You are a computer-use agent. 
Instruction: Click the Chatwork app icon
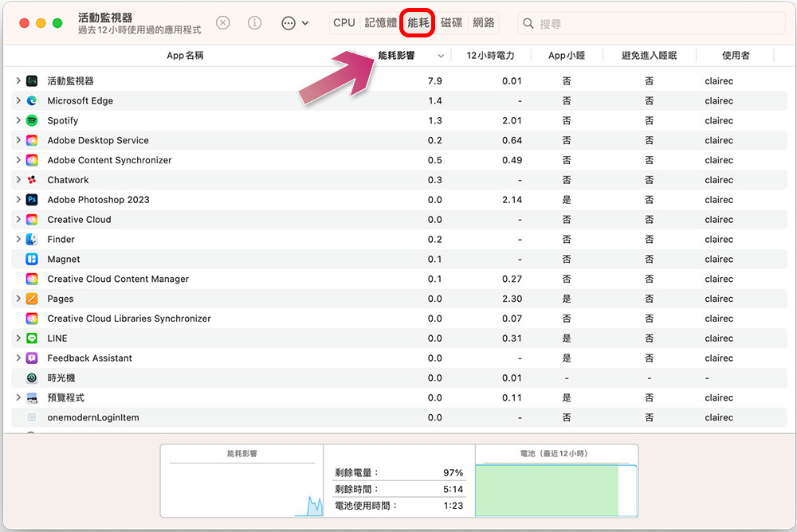(x=32, y=180)
